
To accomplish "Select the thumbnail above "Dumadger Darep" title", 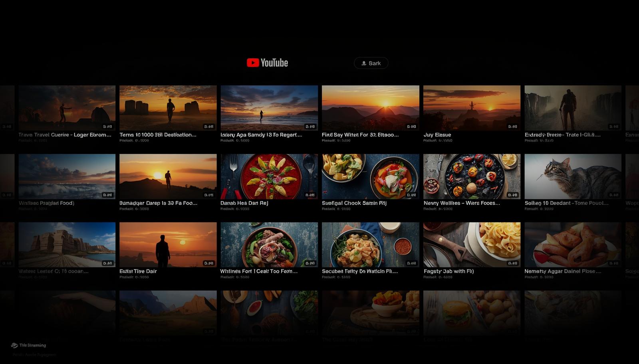I will (168, 176).
